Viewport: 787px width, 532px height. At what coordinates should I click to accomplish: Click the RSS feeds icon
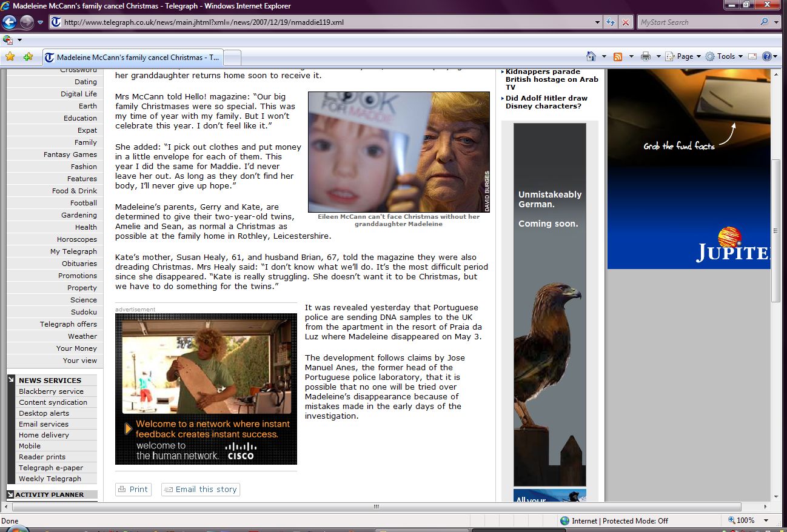coord(618,56)
